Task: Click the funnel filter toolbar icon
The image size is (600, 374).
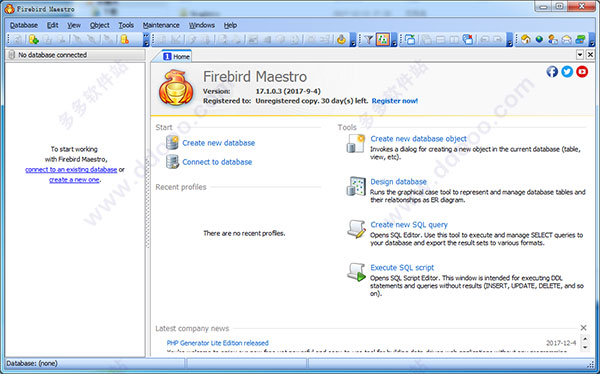Action: 368,39
